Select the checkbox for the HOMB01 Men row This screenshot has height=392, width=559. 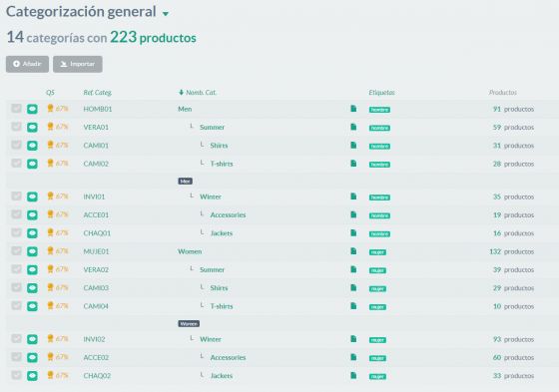tap(16, 109)
